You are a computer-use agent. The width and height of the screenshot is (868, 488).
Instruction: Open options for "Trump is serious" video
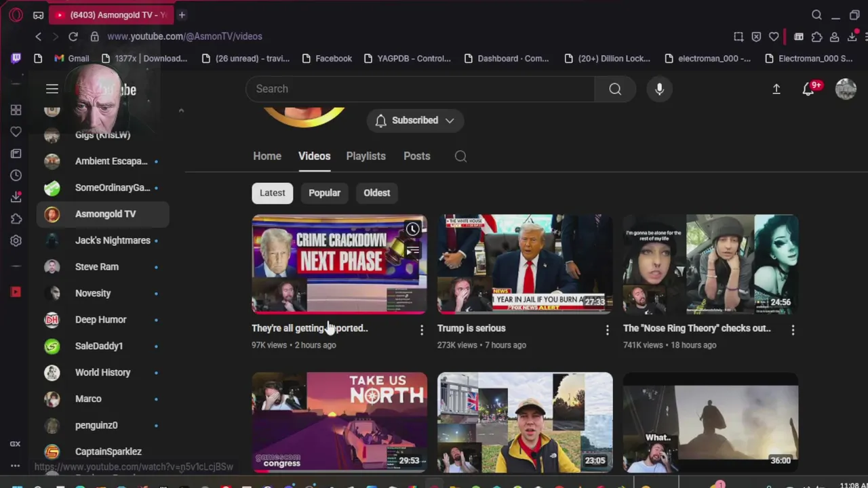coord(607,330)
